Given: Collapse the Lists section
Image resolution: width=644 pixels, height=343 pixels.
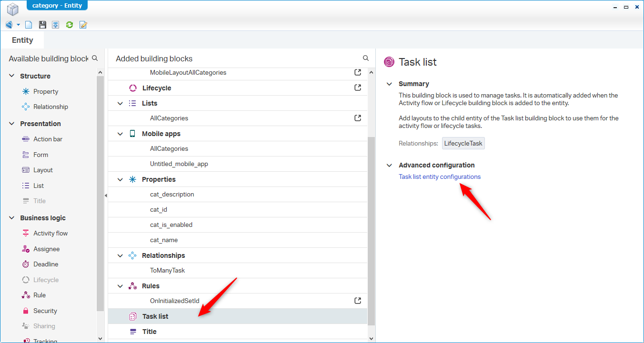Looking at the screenshot, I should (x=120, y=103).
